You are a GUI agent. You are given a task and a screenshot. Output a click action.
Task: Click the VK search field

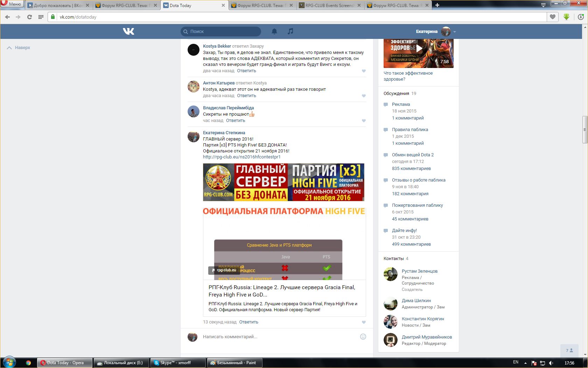[x=221, y=32]
